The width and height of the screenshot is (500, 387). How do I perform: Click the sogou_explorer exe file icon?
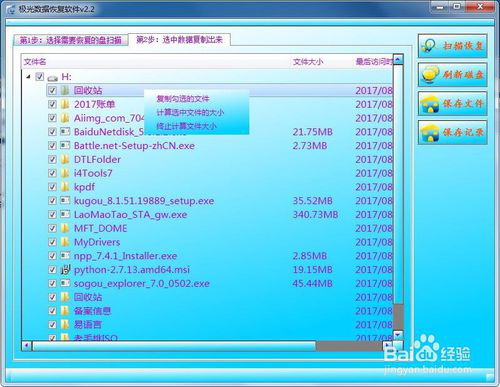[x=65, y=283]
